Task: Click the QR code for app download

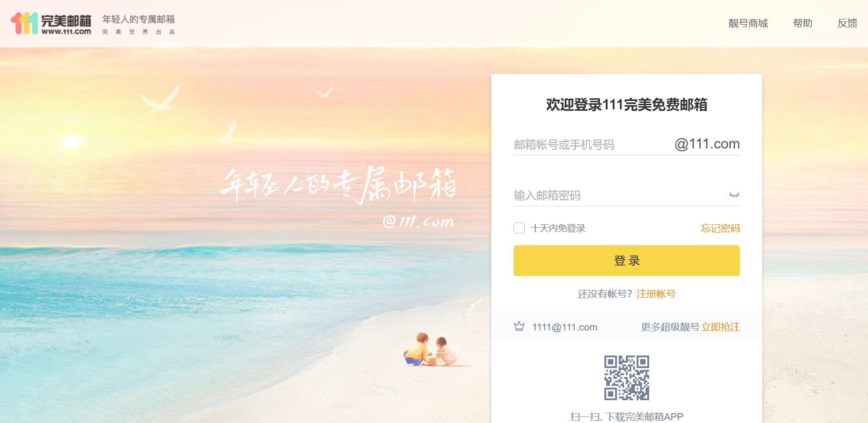Action: click(x=626, y=378)
